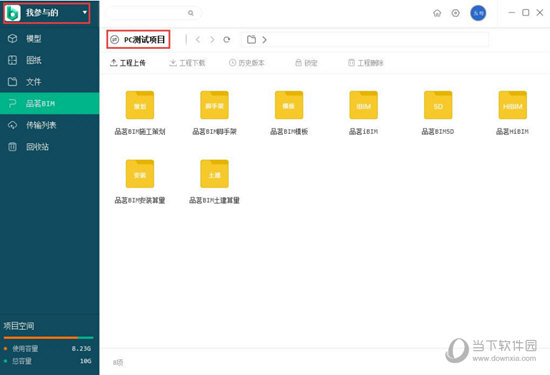Select the 品茗HiBIM folder
Viewport: 550px width, 375px height.
click(512, 113)
